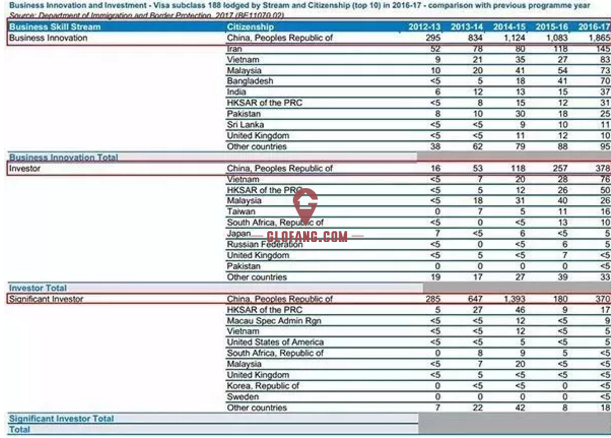
Task: Select the value '378' in Investor China row
Action: pos(602,168)
